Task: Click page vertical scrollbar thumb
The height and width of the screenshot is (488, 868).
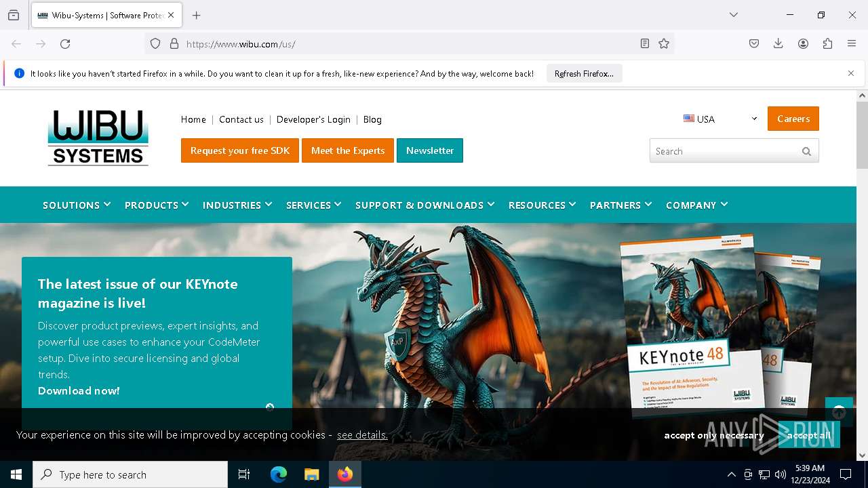Action: point(862,135)
